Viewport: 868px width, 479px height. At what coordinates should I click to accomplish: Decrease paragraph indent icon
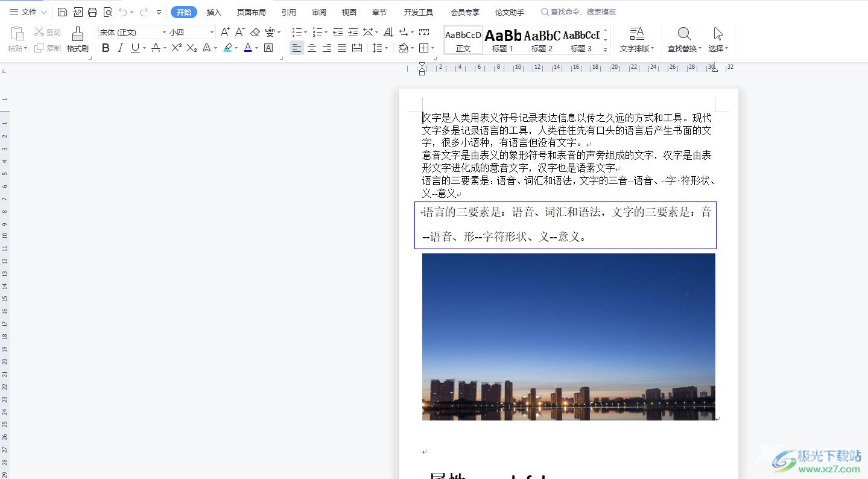338,32
